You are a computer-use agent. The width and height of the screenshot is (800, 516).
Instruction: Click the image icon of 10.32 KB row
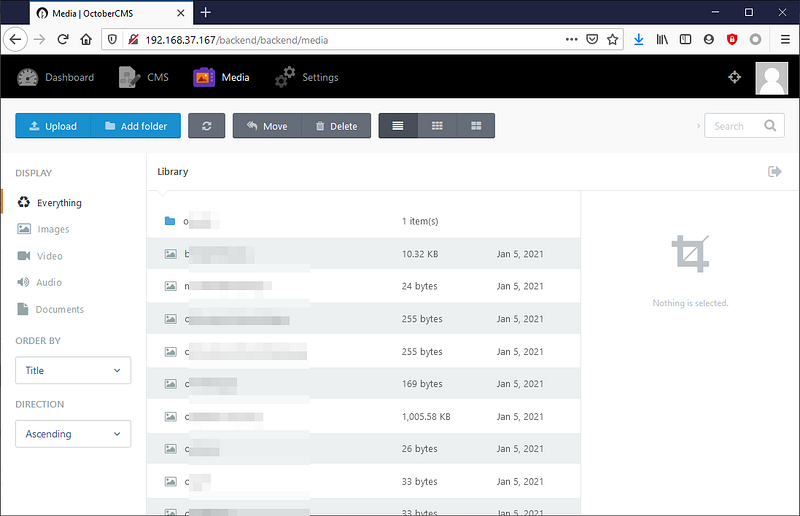[x=170, y=254]
